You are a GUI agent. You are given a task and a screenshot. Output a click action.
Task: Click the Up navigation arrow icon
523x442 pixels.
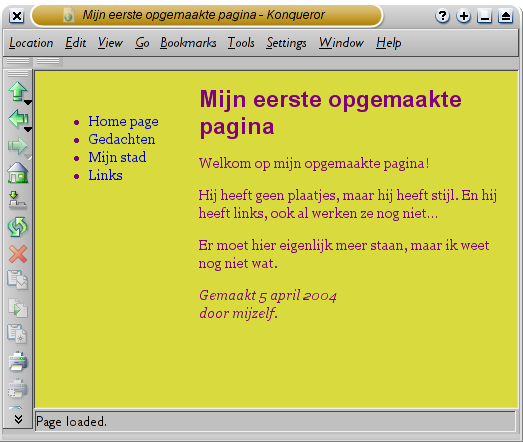(17, 91)
